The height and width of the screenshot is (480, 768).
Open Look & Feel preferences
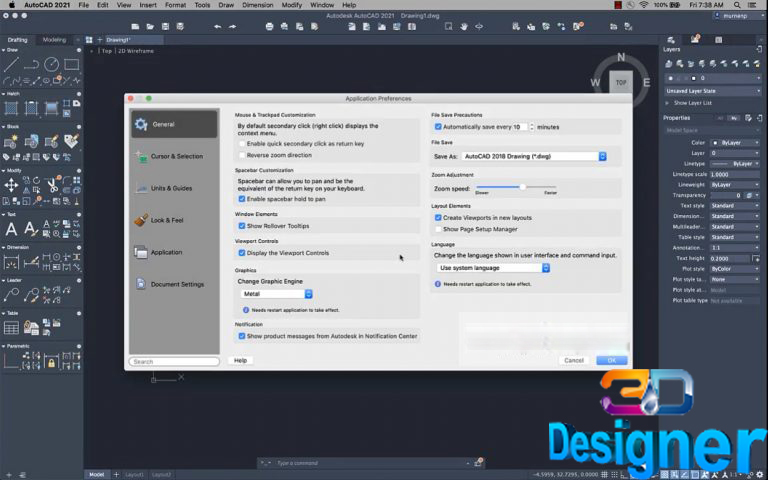click(174, 220)
